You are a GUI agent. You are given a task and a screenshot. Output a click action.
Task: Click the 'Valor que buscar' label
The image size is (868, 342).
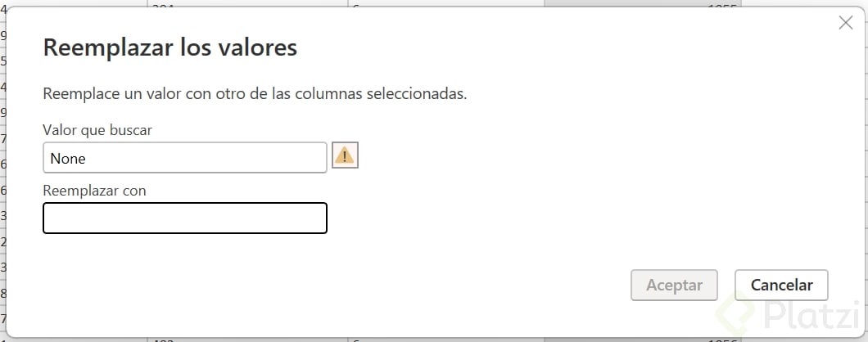tap(97, 129)
